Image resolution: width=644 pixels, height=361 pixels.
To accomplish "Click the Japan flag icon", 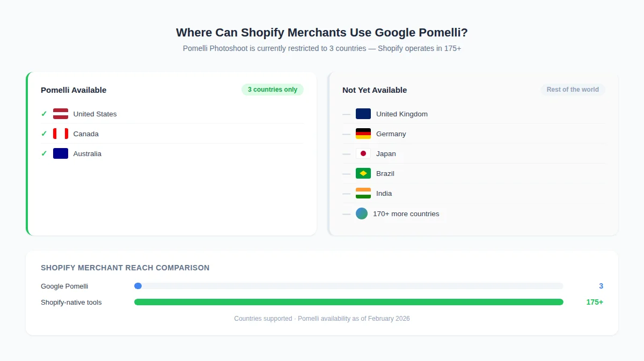I will [x=363, y=153].
